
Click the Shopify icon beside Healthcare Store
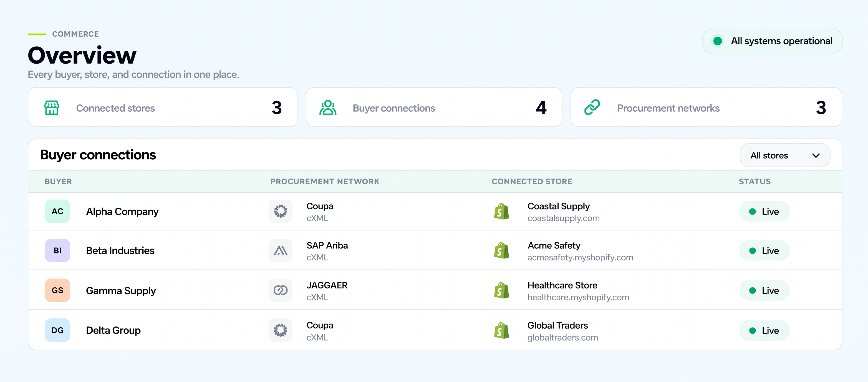pyautogui.click(x=501, y=290)
